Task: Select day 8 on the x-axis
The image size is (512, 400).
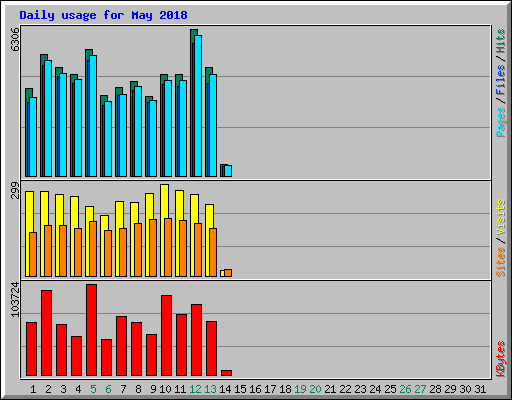Action: coord(138,389)
